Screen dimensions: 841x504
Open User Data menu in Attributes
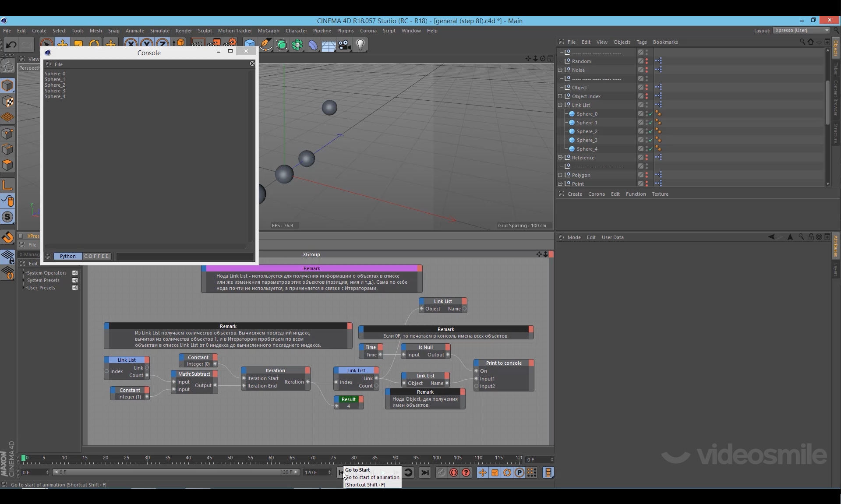tap(612, 237)
